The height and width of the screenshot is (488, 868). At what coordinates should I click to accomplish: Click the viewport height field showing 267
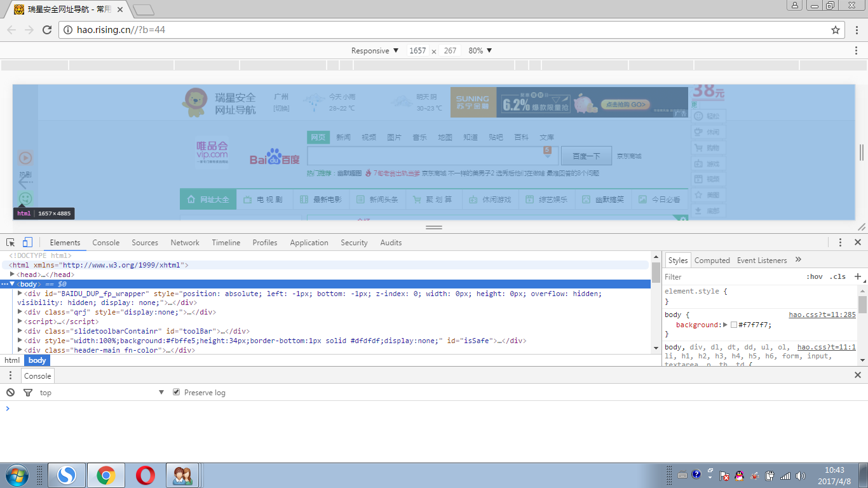coord(450,51)
